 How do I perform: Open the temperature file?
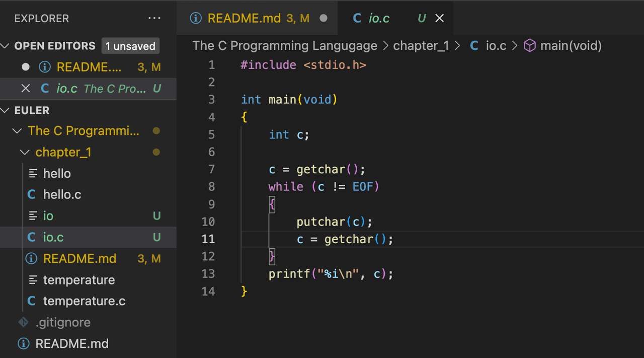88,280
